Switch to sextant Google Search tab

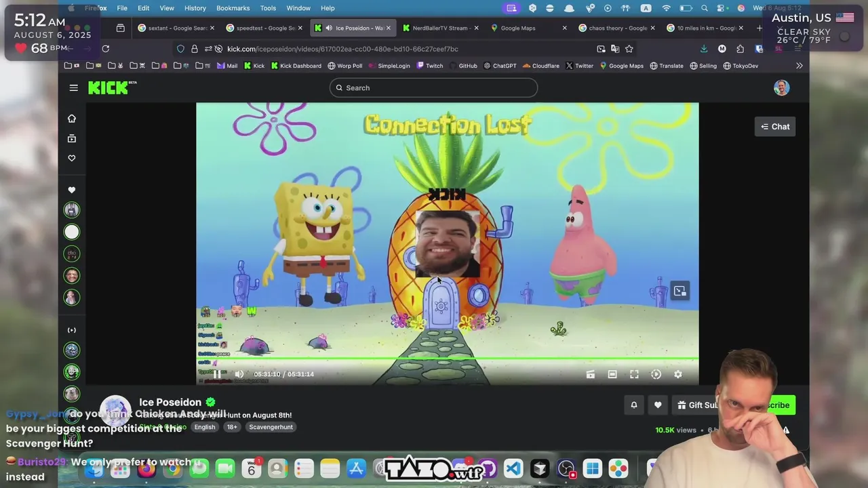pos(175,28)
